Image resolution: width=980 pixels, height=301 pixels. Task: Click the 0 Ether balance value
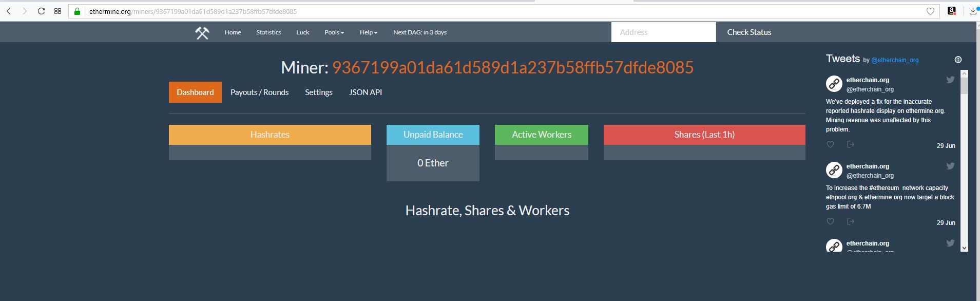(433, 163)
